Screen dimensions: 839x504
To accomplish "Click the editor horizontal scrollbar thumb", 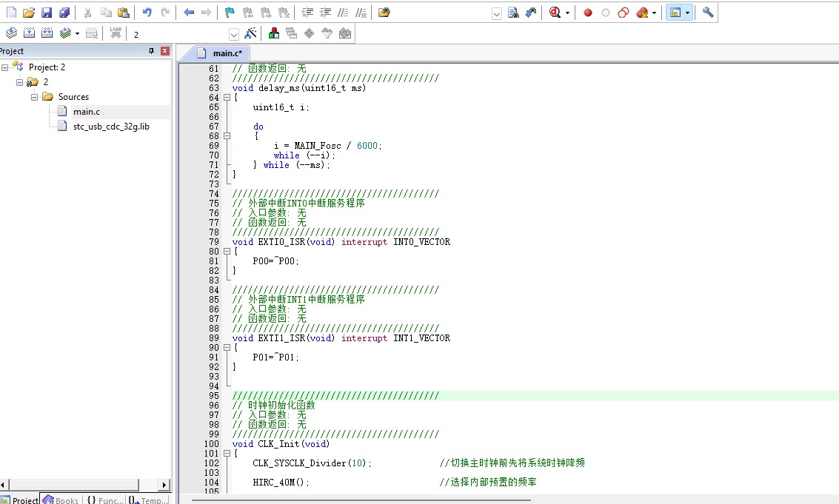I will [x=361, y=500].
